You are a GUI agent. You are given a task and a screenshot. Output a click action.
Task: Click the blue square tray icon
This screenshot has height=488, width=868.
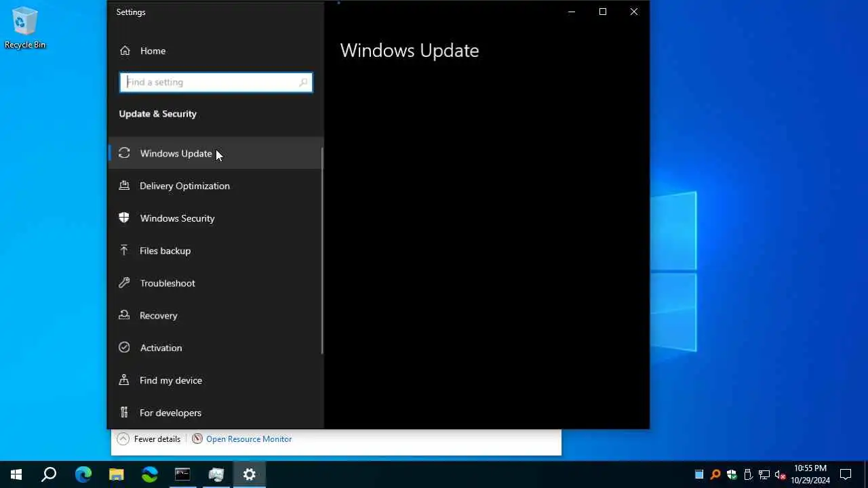[x=699, y=474]
